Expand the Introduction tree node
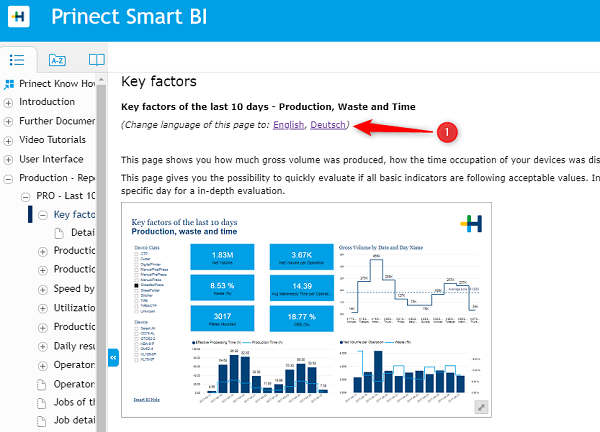Screen dimensions: 600x432 [9, 102]
